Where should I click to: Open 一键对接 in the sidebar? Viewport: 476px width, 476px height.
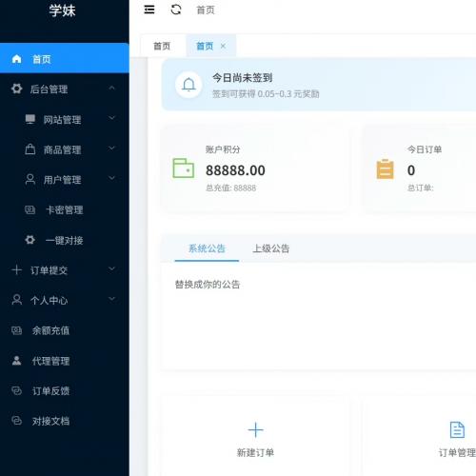(x=65, y=240)
